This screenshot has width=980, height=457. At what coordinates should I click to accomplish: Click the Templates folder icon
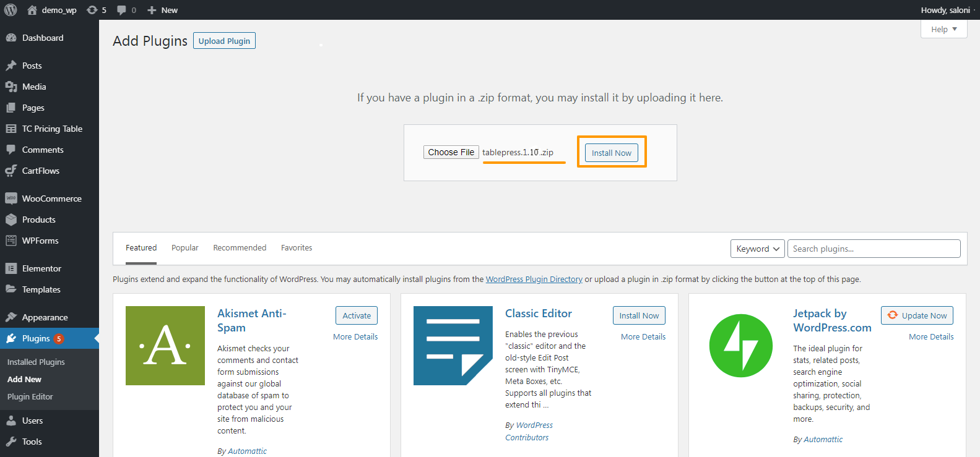11,289
